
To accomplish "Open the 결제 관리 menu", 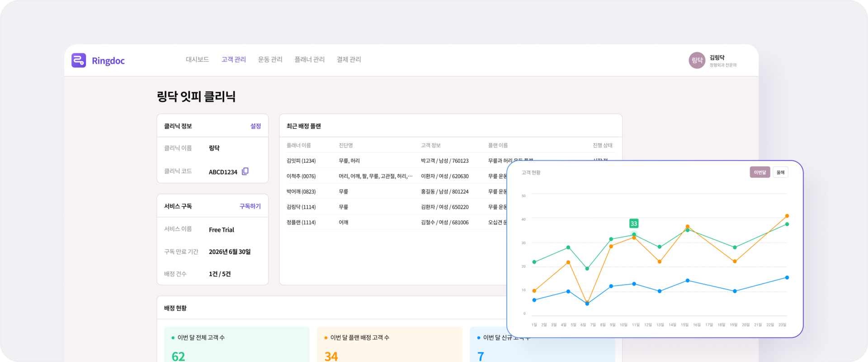I will click(x=349, y=60).
